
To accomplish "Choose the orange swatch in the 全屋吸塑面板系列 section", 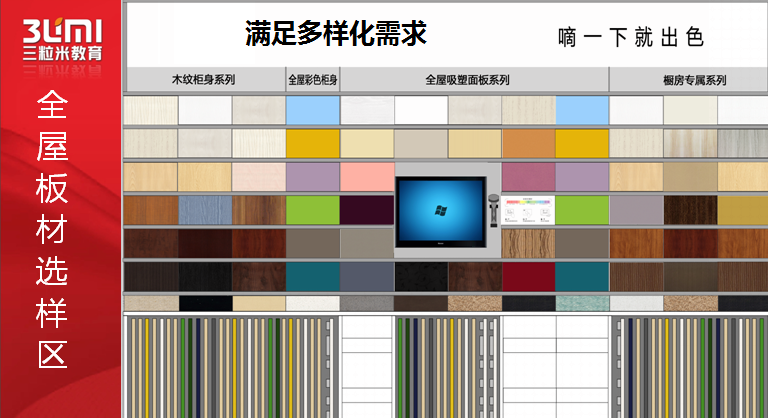I will (528, 143).
